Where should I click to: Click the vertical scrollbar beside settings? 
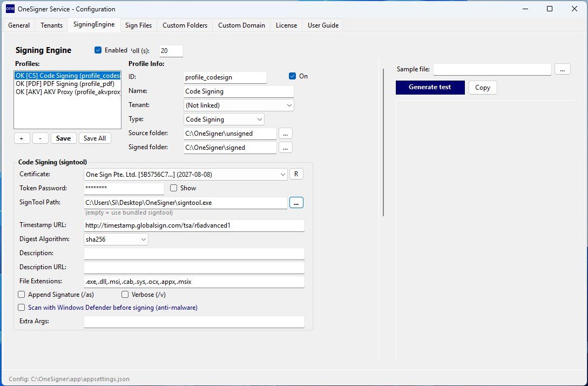pos(383,142)
